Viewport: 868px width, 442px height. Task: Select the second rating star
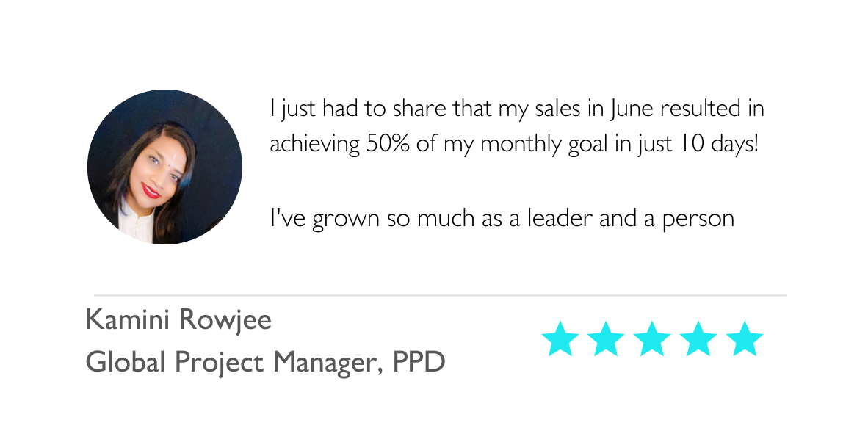click(x=606, y=338)
